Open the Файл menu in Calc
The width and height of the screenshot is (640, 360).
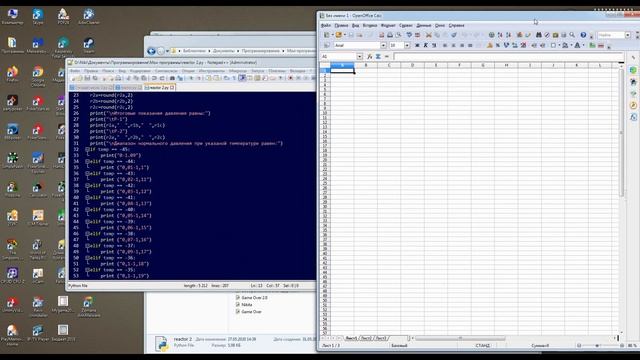tap(326, 25)
